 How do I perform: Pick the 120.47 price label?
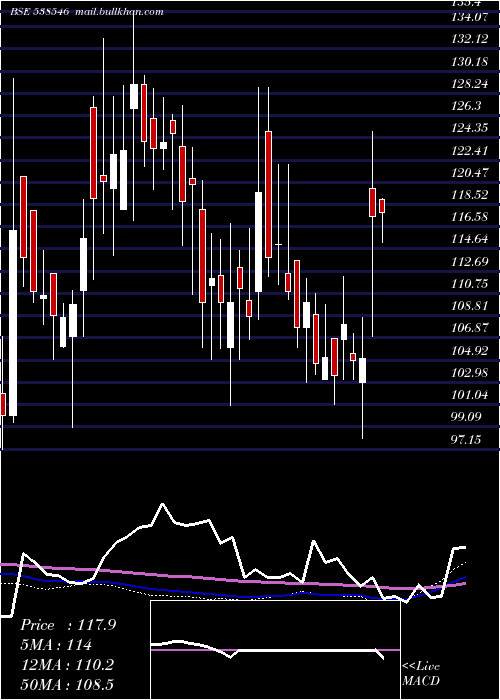[x=469, y=173]
